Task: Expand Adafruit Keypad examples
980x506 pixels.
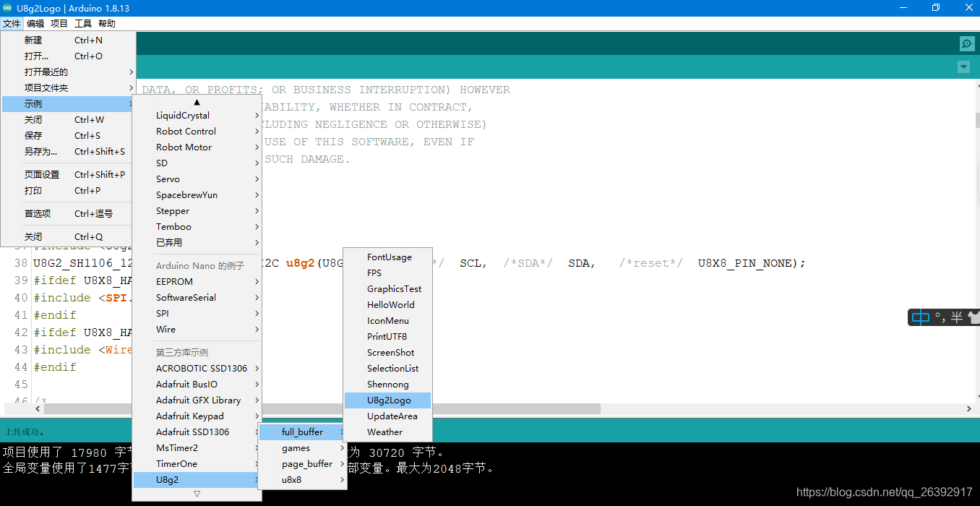Action: 197,416
